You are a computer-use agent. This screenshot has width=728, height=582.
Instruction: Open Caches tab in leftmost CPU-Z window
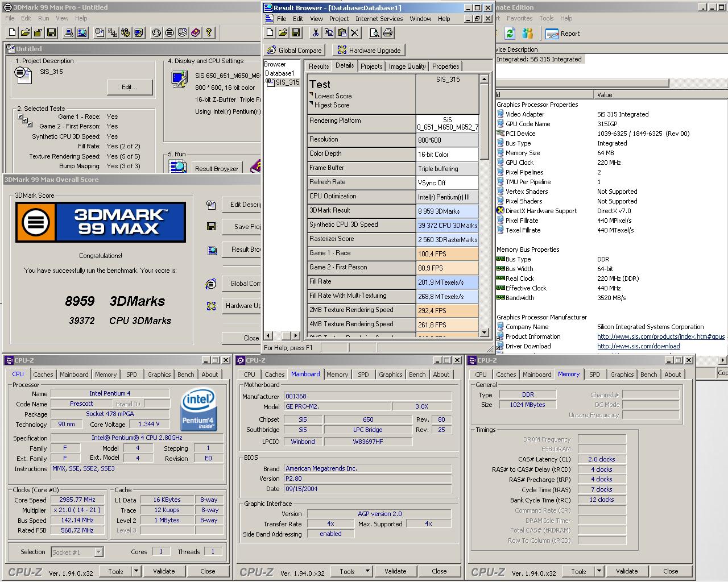43,375
